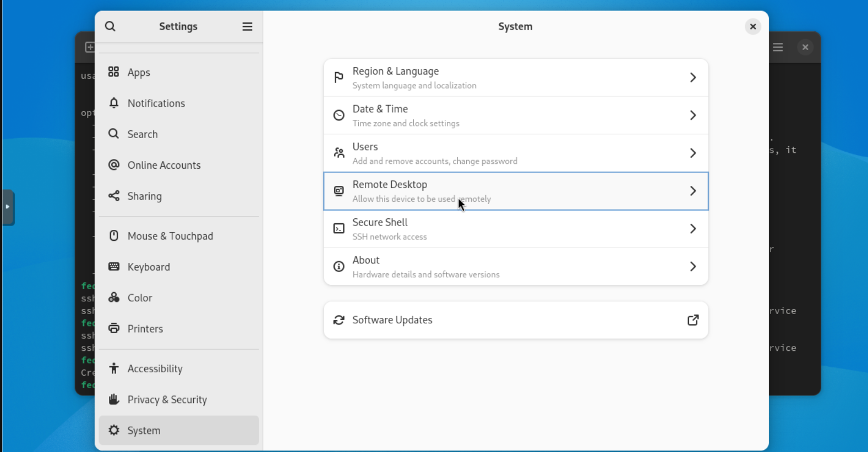Select Color in the sidebar
This screenshot has height=452, width=868.
coord(179,297)
